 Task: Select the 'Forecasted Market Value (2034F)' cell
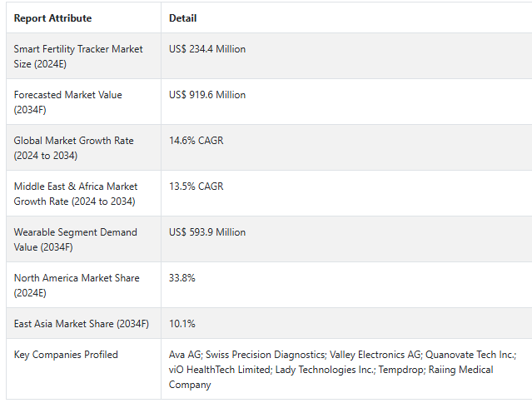(67, 102)
